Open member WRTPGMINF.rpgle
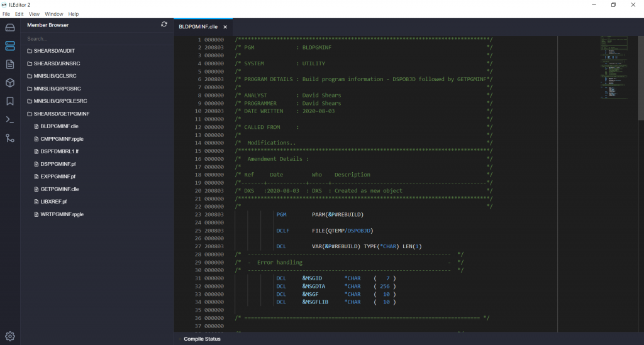This screenshot has width=644, height=345. [x=62, y=214]
